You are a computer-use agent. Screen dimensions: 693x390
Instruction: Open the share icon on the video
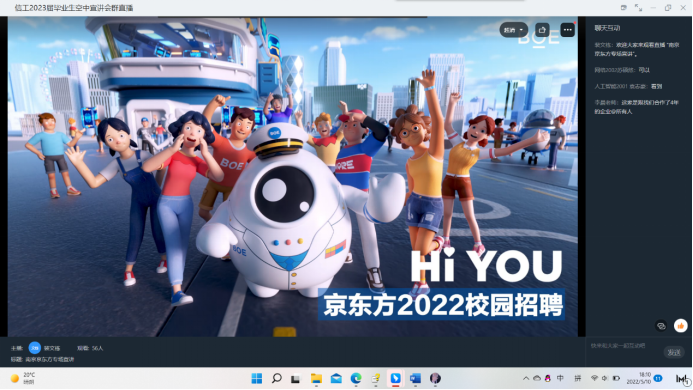(542, 30)
